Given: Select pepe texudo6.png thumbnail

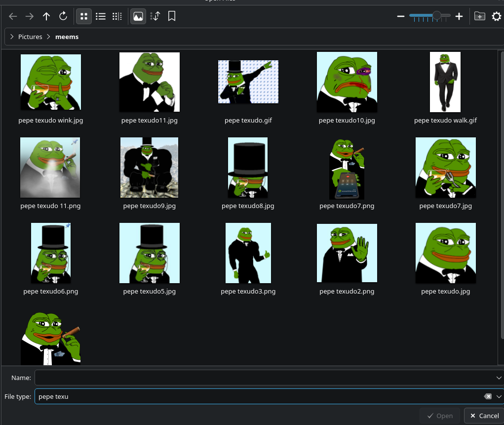Looking at the screenshot, I should [51, 253].
